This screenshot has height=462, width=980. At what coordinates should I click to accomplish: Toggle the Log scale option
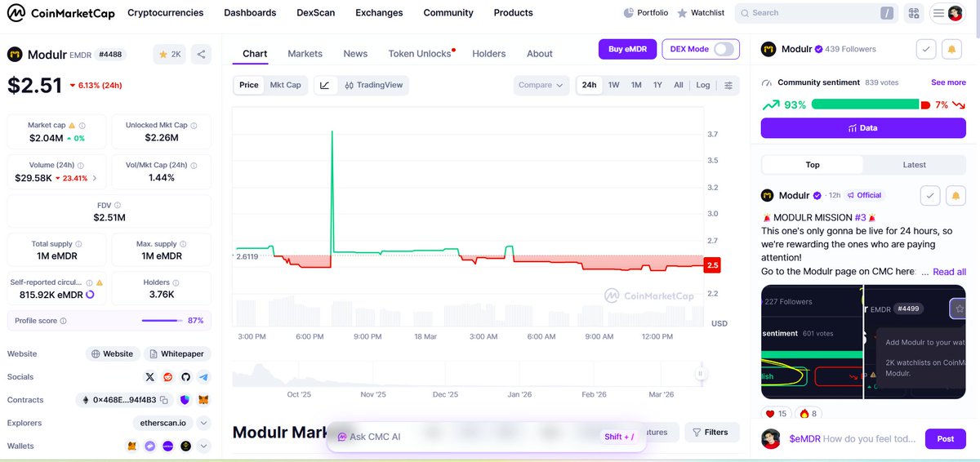[703, 85]
